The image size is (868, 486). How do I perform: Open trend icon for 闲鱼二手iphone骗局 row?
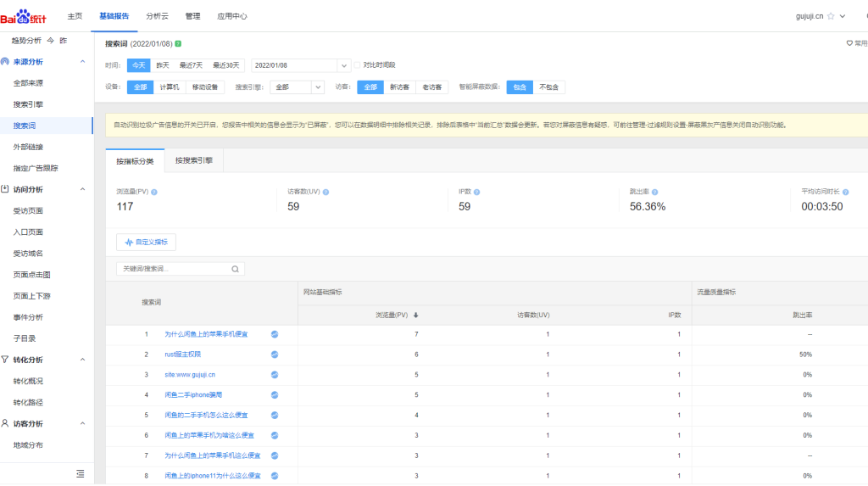[x=275, y=394]
